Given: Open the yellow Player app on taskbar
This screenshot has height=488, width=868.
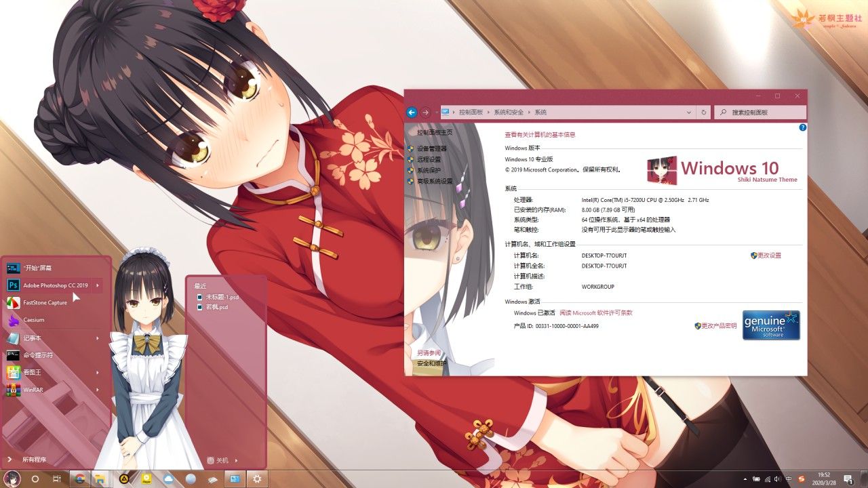Looking at the screenshot, I should [146, 479].
